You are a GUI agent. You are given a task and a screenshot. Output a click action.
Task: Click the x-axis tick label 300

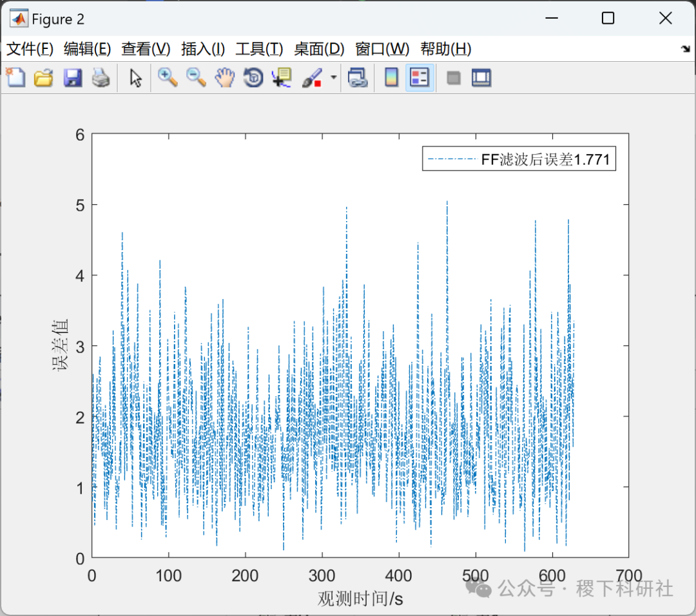322,576
